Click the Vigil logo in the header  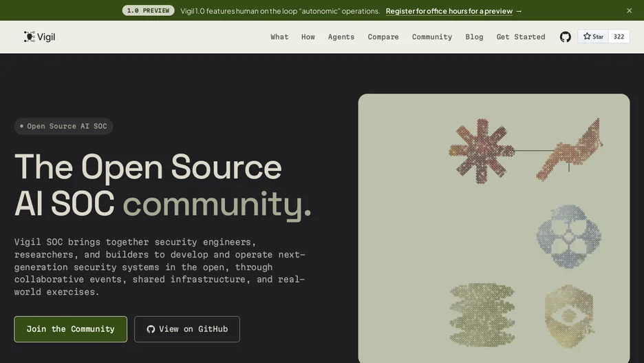point(39,37)
